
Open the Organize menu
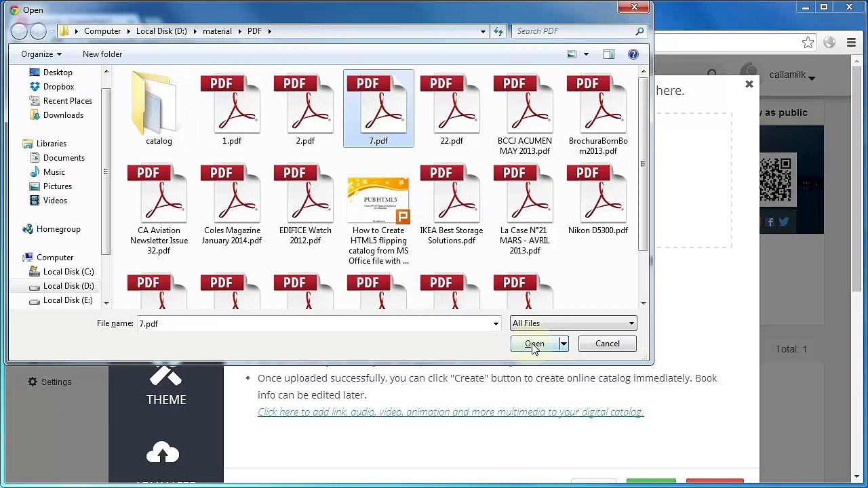click(x=41, y=54)
